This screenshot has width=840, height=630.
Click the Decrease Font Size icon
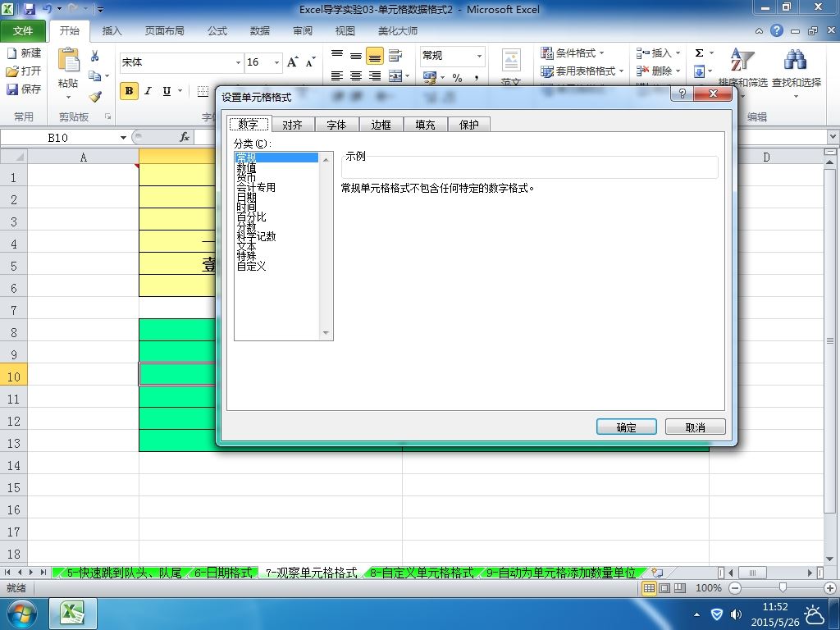pyautogui.click(x=311, y=62)
